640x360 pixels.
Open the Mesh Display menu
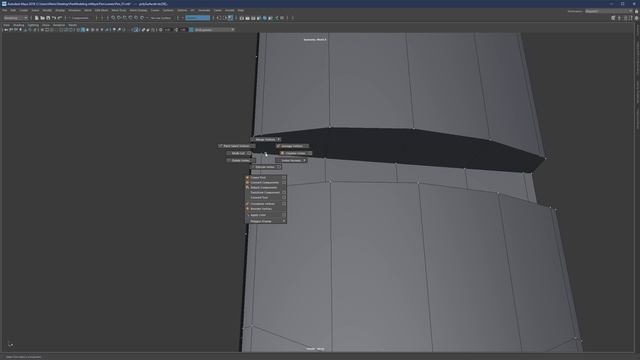point(138,10)
